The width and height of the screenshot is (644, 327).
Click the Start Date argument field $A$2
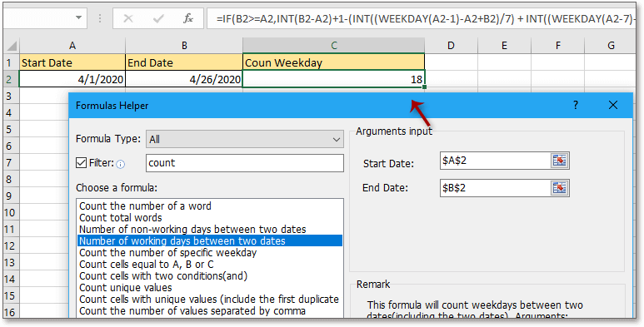point(496,161)
